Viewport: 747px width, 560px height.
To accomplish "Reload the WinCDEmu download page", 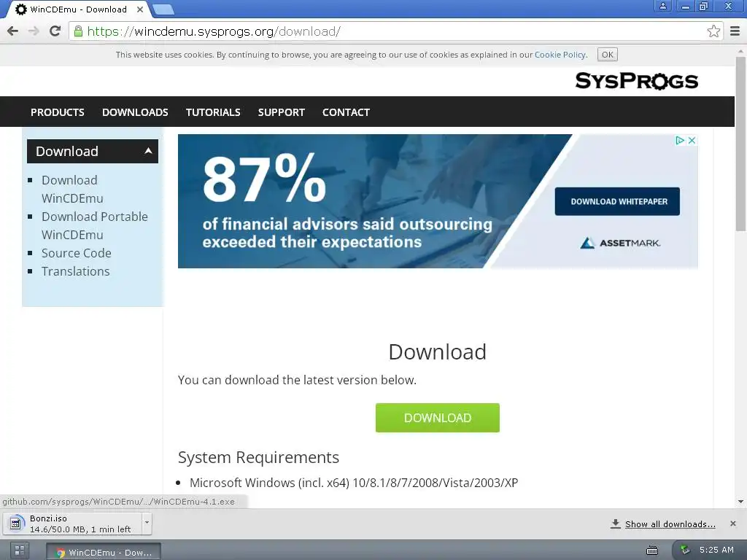I will tap(55, 31).
